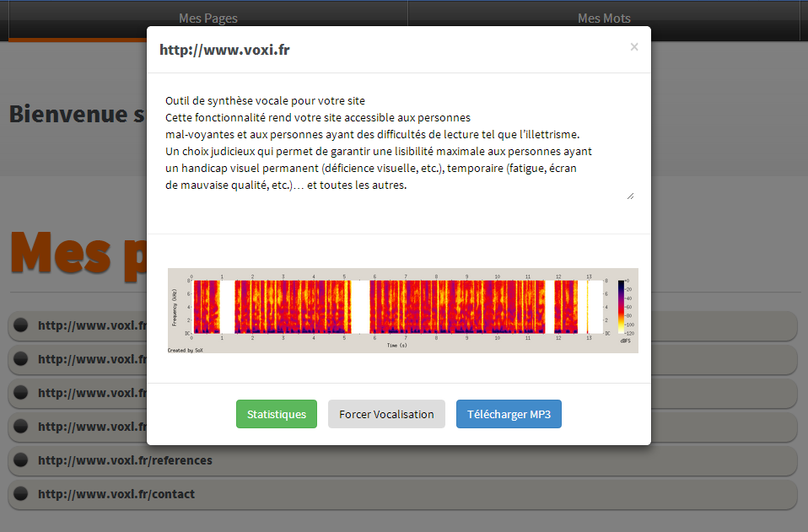808x532 pixels.
Task: Open the http://www.voxi.fr/references page row
Action: coord(403,460)
